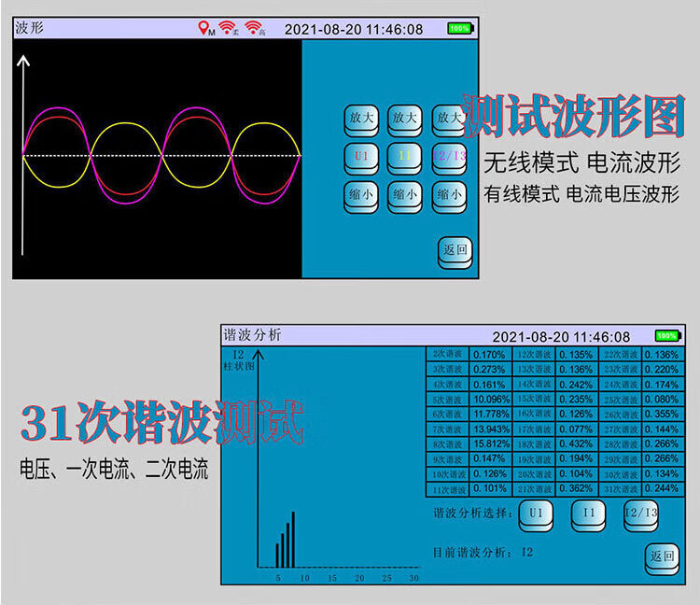Select U1 for harmonic analysis
The image size is (700, 605).
536,513
